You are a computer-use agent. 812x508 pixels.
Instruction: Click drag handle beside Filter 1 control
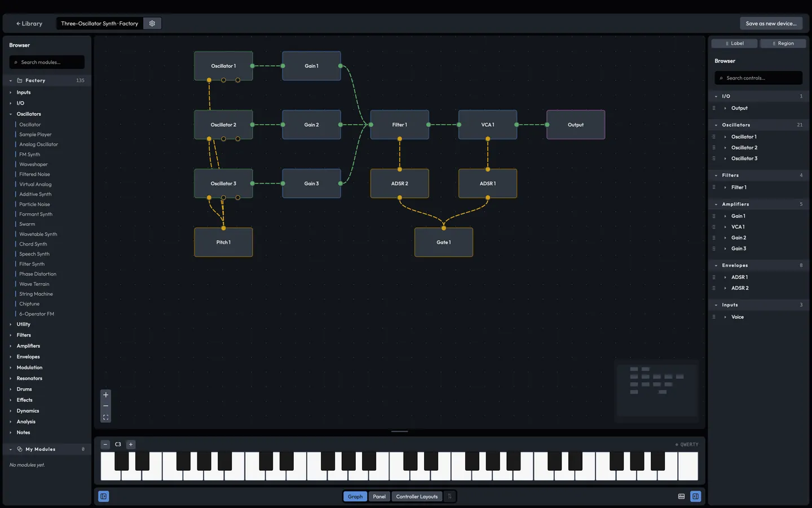[x=714, y=187]
